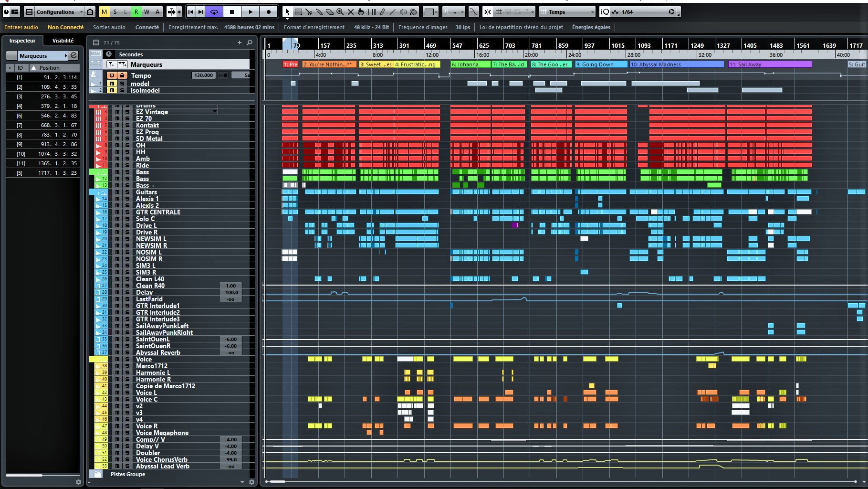Click the Add Track plus icon
Image resolution: width=868 pixels, height=489 pixels.
(240, 43)
